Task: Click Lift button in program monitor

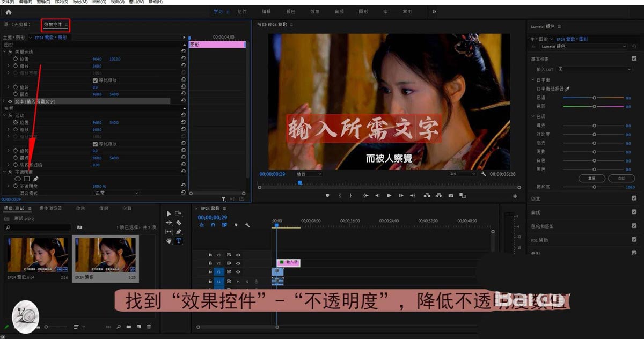Action: (x=426, y=196)
